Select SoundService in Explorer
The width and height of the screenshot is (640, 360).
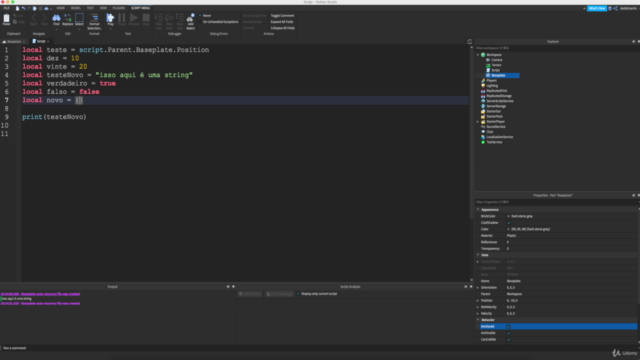click(496, 127)
